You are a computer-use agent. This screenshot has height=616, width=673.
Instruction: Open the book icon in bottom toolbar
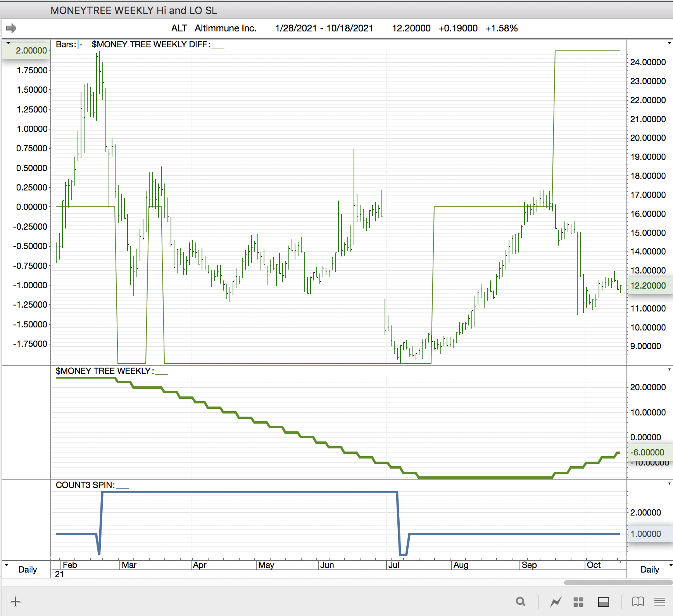(x=638, y=602)
